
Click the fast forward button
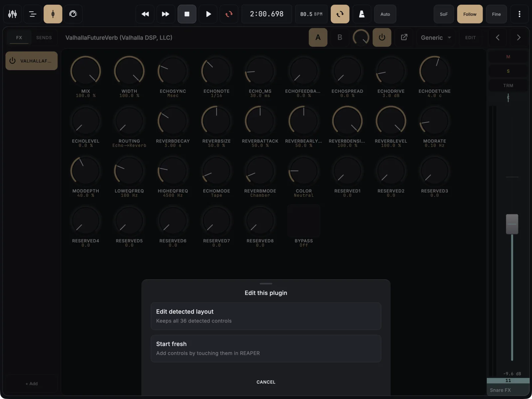point(166,14)
